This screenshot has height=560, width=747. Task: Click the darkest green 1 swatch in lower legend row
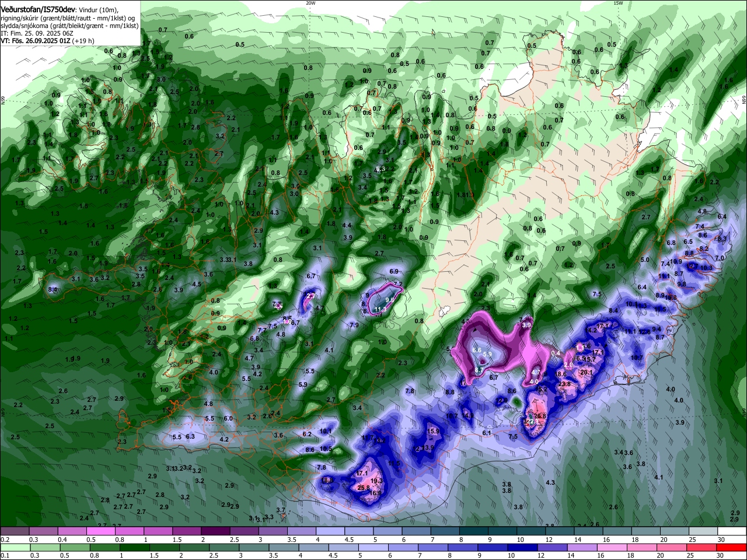coord(134,547)
